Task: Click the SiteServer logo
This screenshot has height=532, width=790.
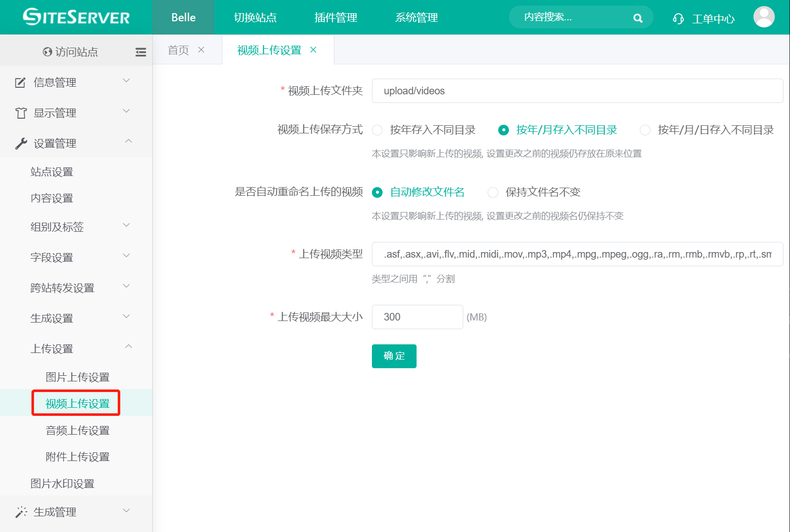Action: click(x=75, y=17)
